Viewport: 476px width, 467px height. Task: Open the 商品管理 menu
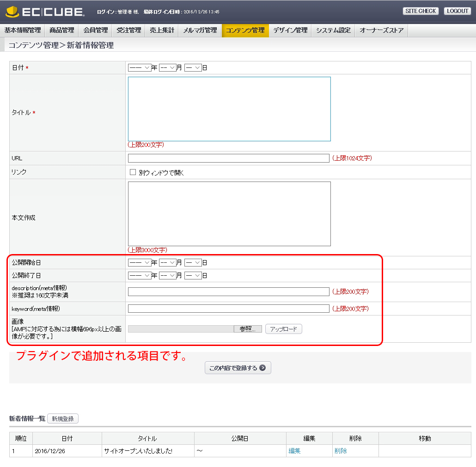click(x=62, y=30)
